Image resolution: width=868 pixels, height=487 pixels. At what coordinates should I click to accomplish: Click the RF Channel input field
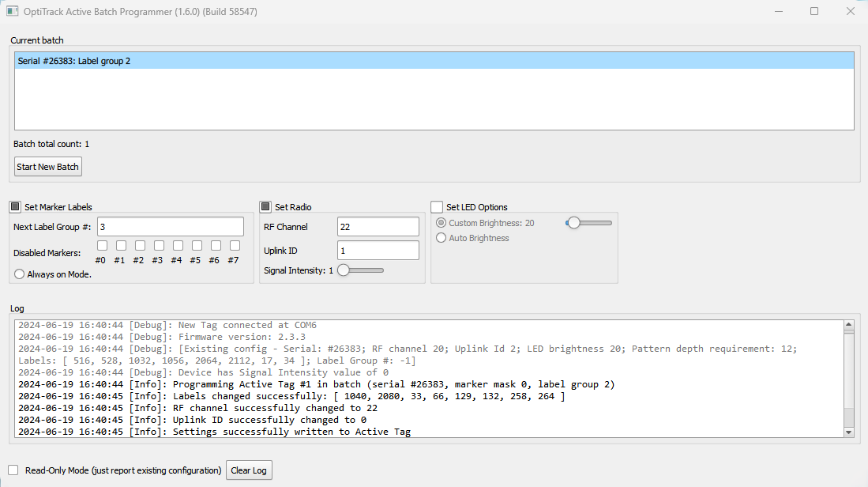[x=378, y=227]
